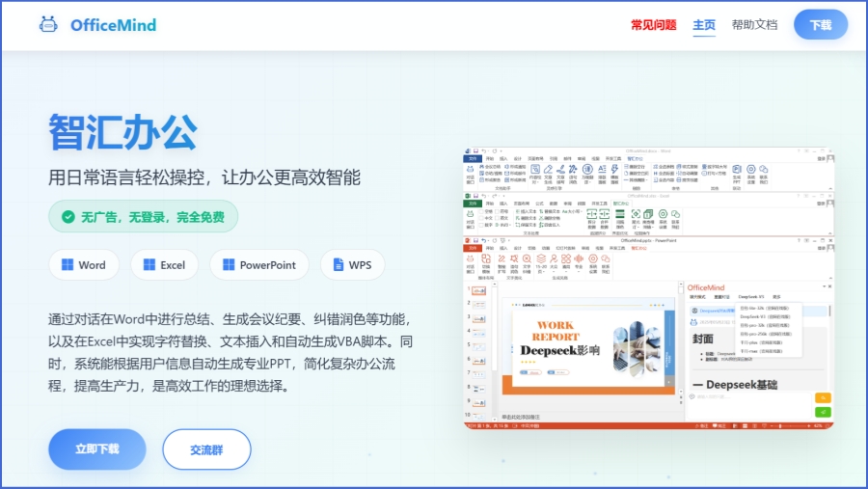868x489 pixels.
Task: Click the 下载 button in header
Action: (821, 25)
